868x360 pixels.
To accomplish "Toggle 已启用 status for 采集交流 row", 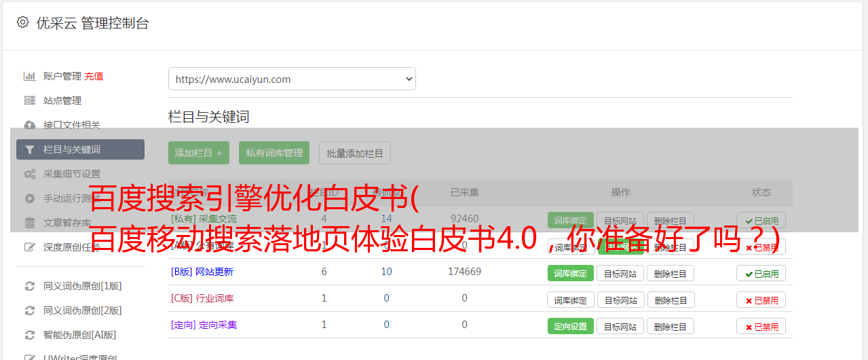I will 761,220.
